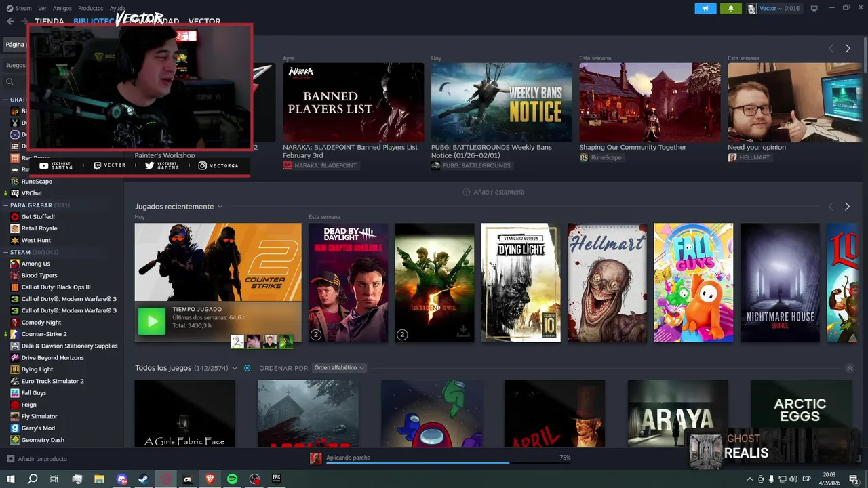Open the Vector account dropdown
This screenshot has height=488, width=868.
tap(774, 9)
